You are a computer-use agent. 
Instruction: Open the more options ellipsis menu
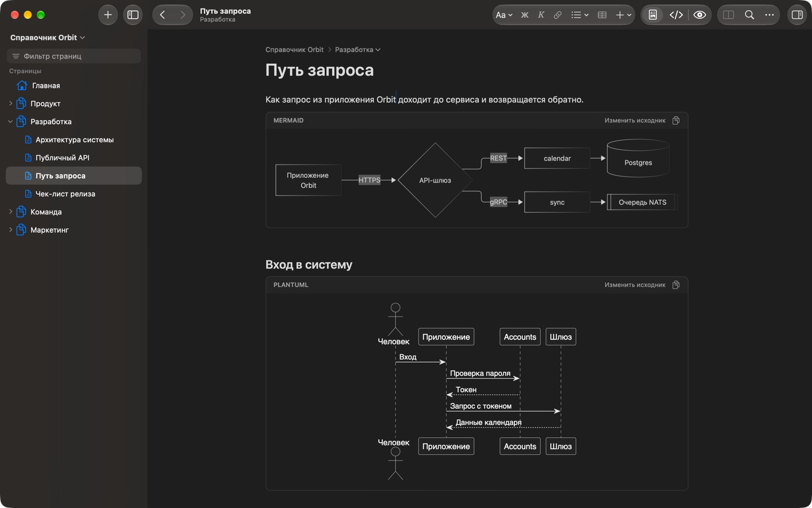[x=769, y=15]
